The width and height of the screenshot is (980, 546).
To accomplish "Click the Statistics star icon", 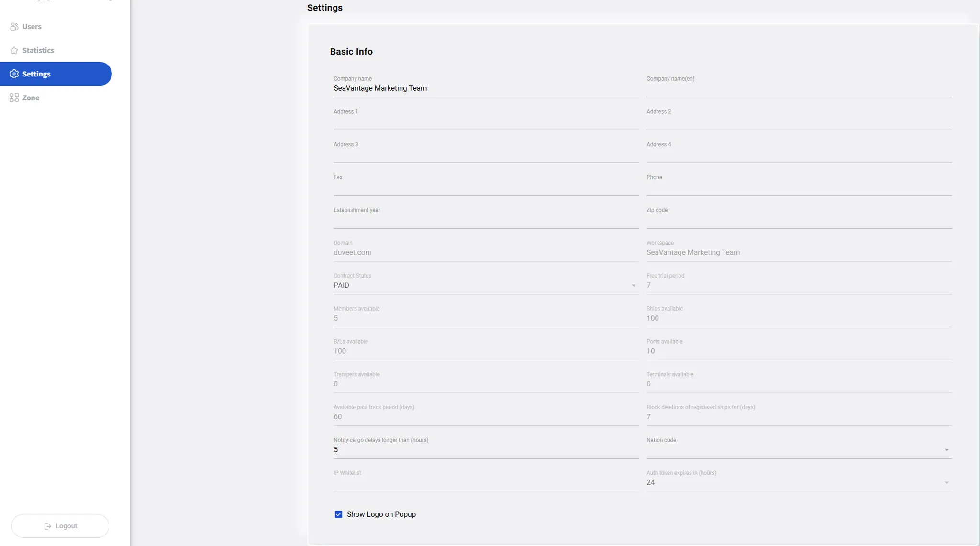I will click(14, 50).
